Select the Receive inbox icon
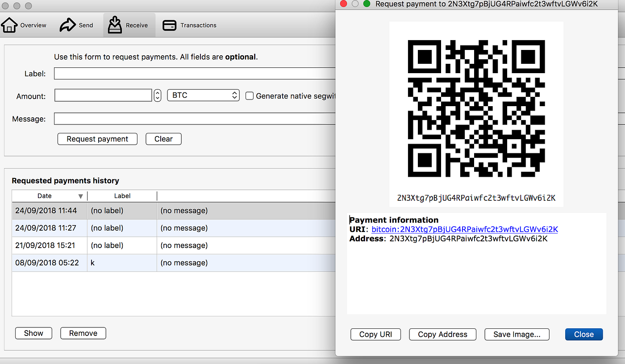The width and height of the screenshot is (625, 364). pos(115,25)
